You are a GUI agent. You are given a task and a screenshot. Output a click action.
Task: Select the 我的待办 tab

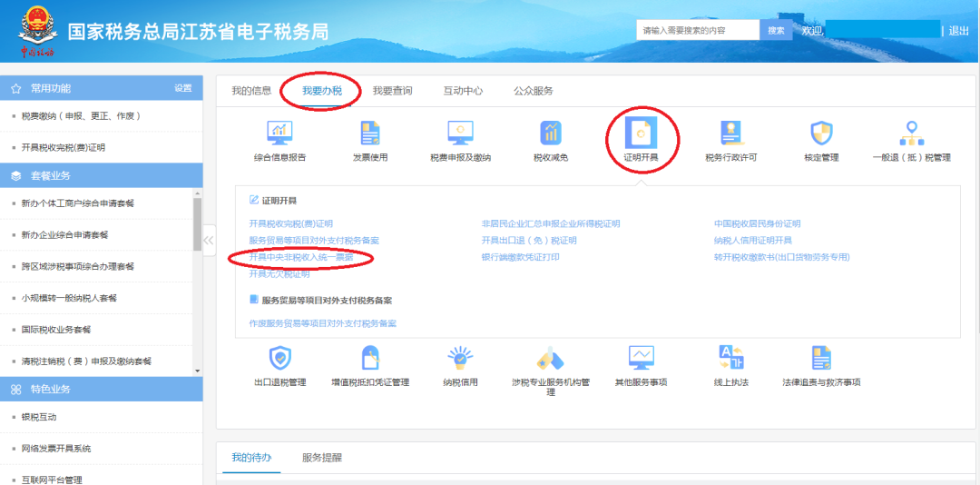251,458
